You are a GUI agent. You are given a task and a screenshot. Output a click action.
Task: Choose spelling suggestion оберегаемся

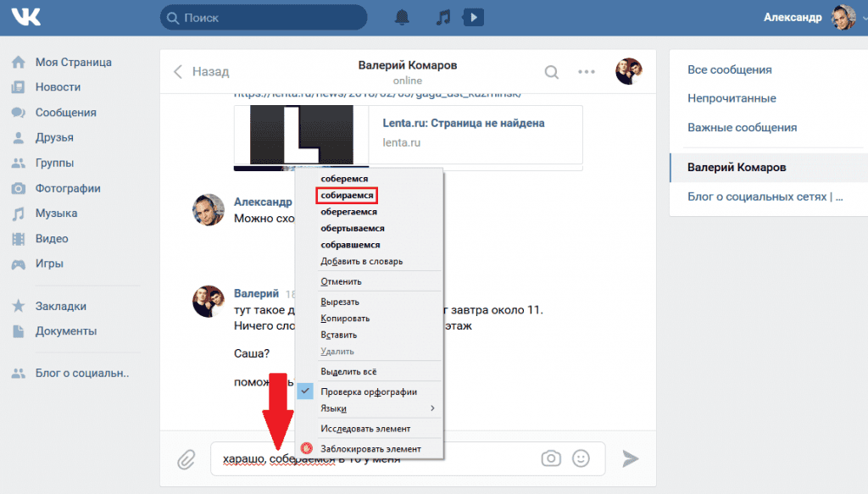pos(348,212)
